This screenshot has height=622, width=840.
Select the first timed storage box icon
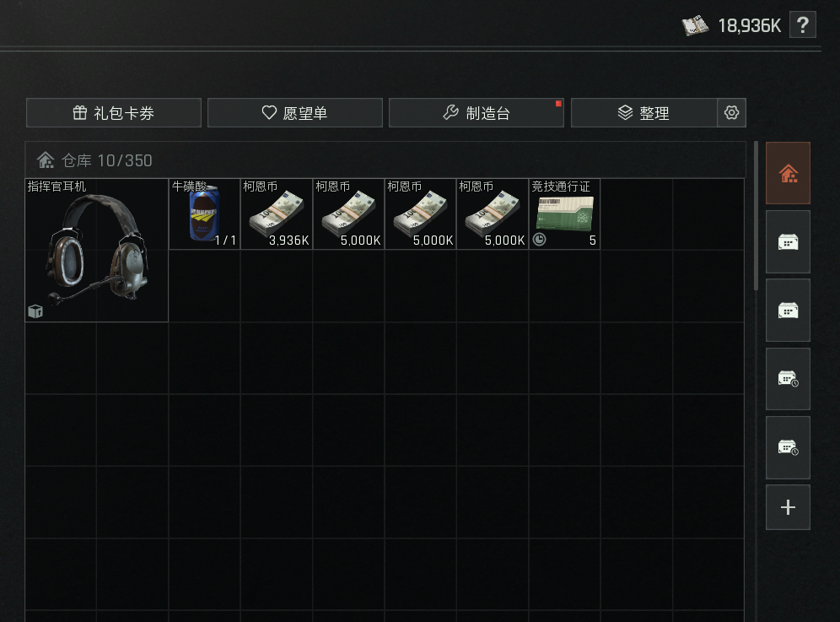[x=788, y=379]
